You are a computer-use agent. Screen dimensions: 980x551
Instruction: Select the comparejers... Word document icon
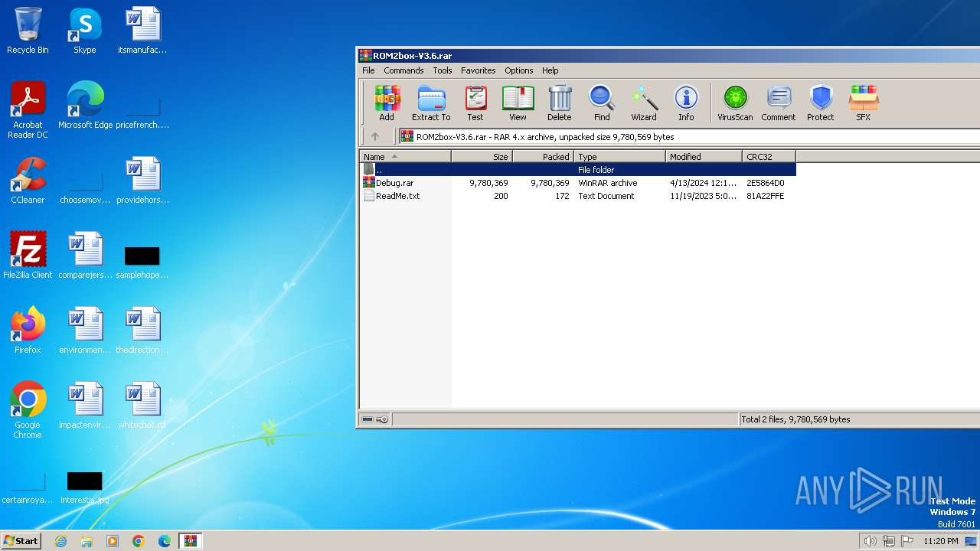(85, 256)
